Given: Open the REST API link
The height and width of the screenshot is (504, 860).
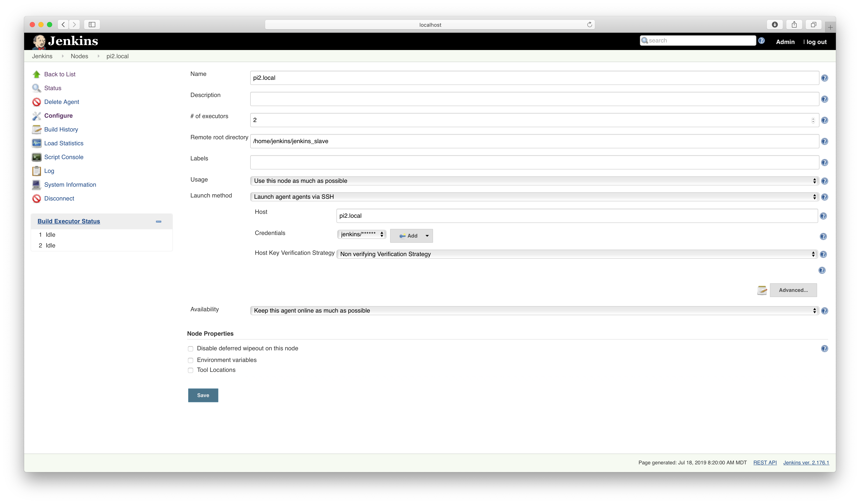Looking at the screenshot, I should 765,463.
